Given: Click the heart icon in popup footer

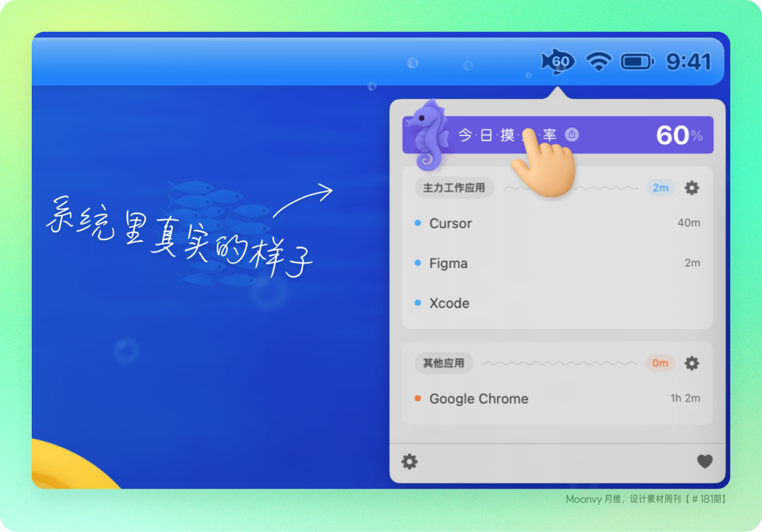Looking at the screenshot, I should coord(705,461).
